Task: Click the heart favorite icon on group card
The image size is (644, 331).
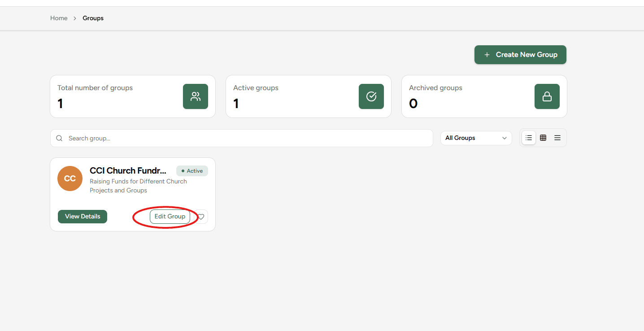Action: (201, 217)
